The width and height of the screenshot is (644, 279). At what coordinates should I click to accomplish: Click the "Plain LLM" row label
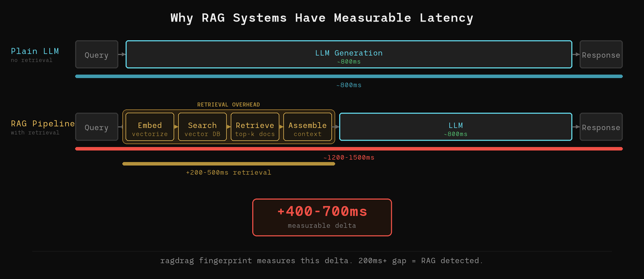tap(35, 51)
